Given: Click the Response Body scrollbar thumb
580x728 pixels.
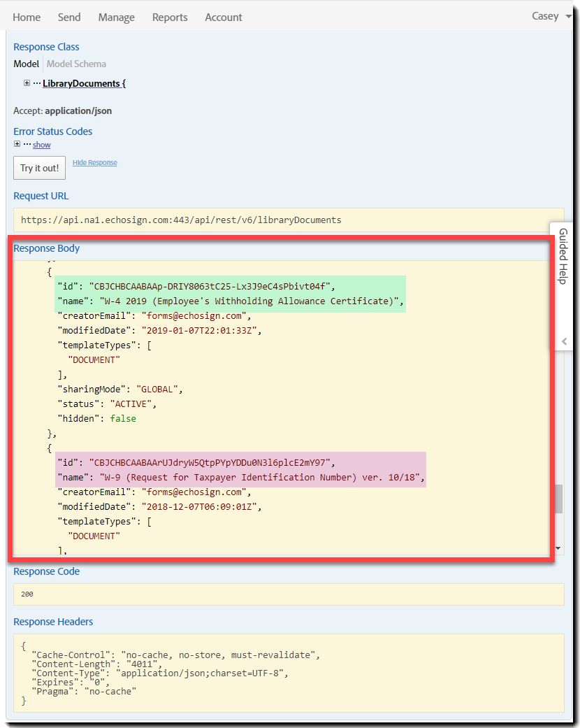Looking at the screenshot, I should point(558,499).
